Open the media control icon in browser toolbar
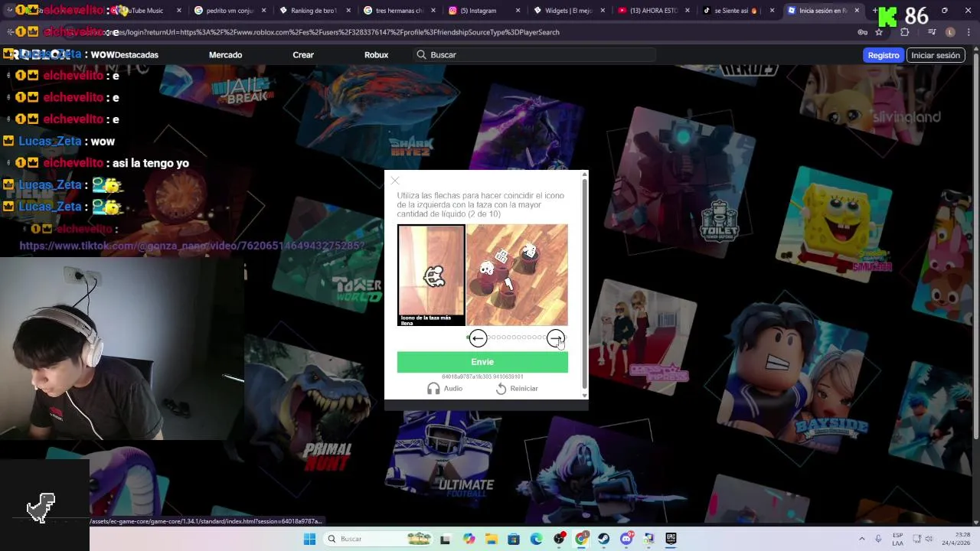Screen dimensions: 980x551 (931, 32)
